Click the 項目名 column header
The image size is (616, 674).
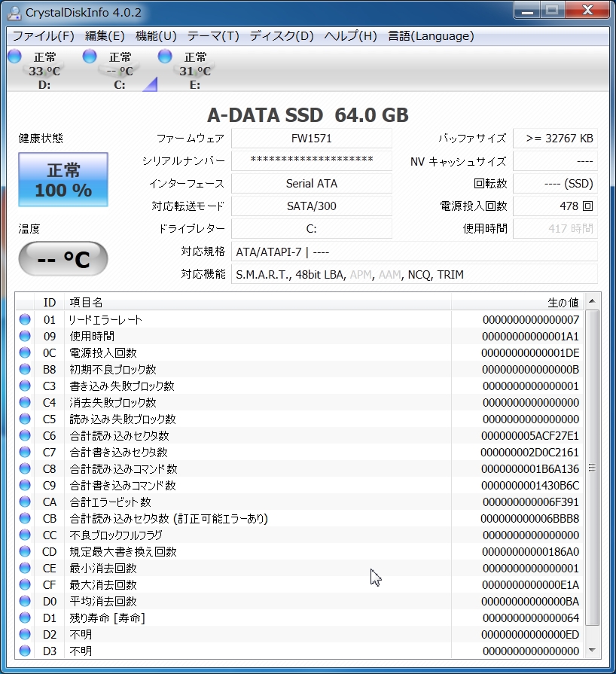(x=258, y=303)
